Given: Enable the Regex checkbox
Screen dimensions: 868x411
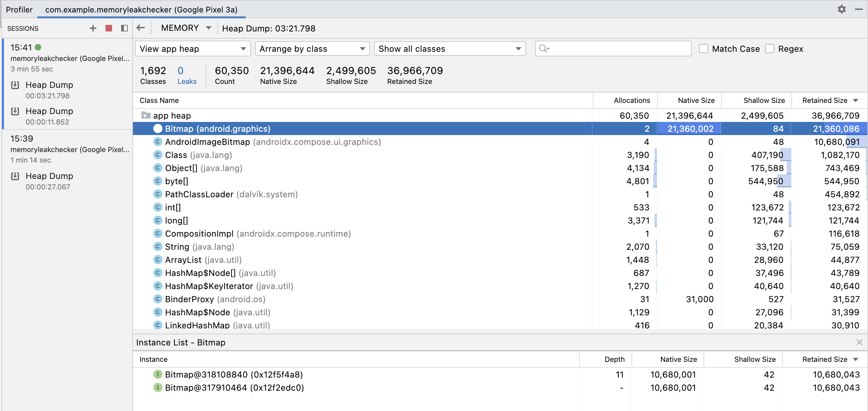Looking at the screenshot, I should coord(770,49).
